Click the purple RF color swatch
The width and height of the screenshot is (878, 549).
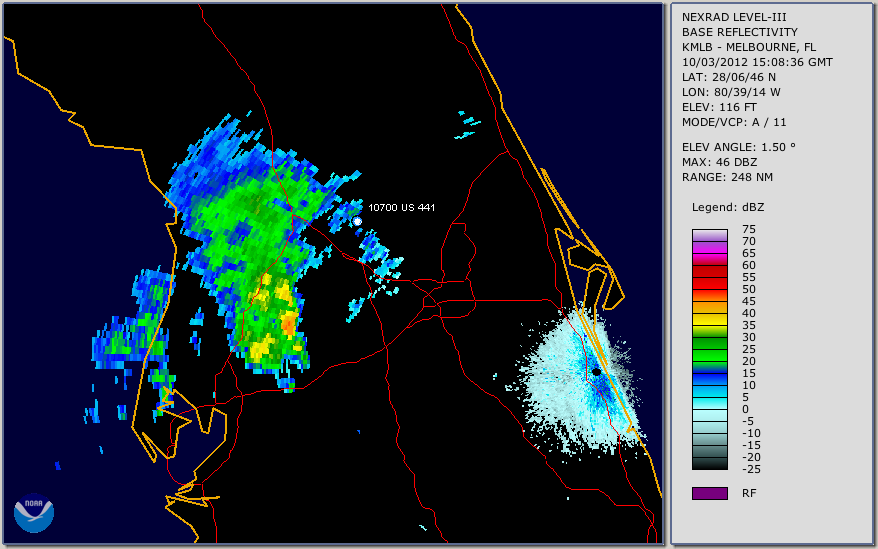point(709,493)
